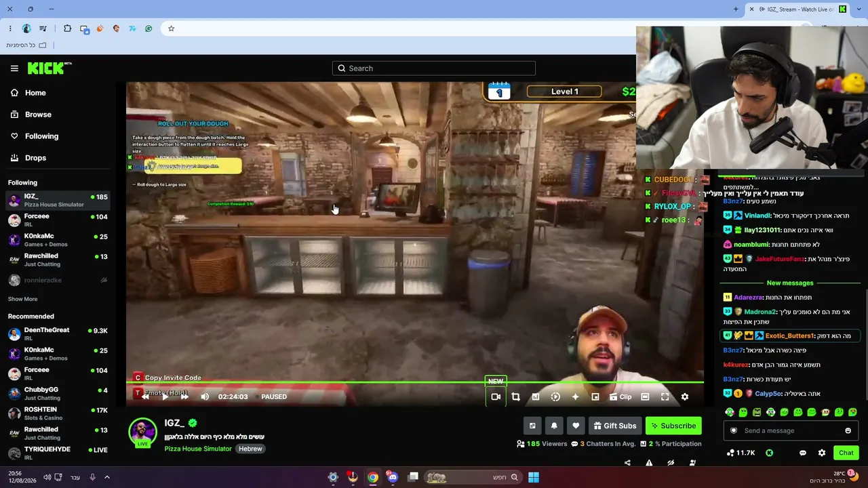Click the KICK logo
This screenshot has width=868, height=488.
[x=50, y=68]
